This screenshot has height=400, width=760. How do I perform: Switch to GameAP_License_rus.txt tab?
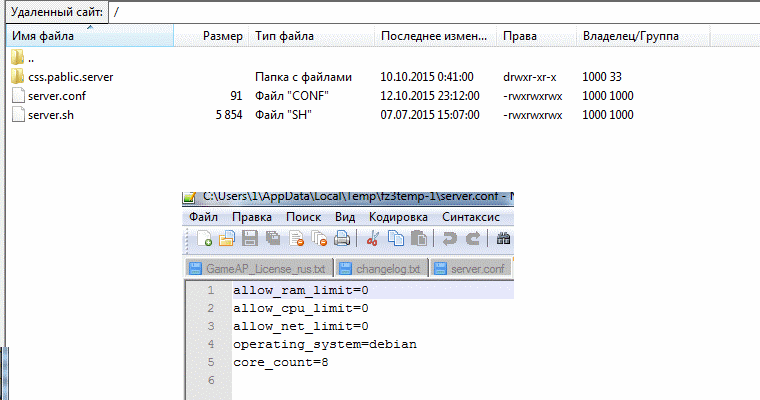259,269
